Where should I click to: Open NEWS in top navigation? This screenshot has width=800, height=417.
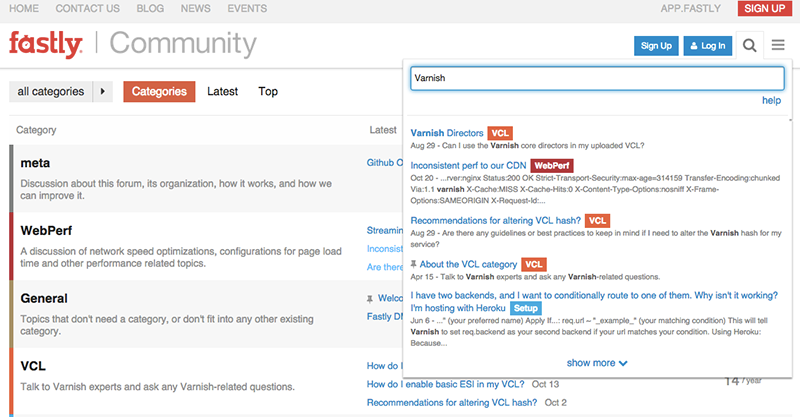(195, 9)
